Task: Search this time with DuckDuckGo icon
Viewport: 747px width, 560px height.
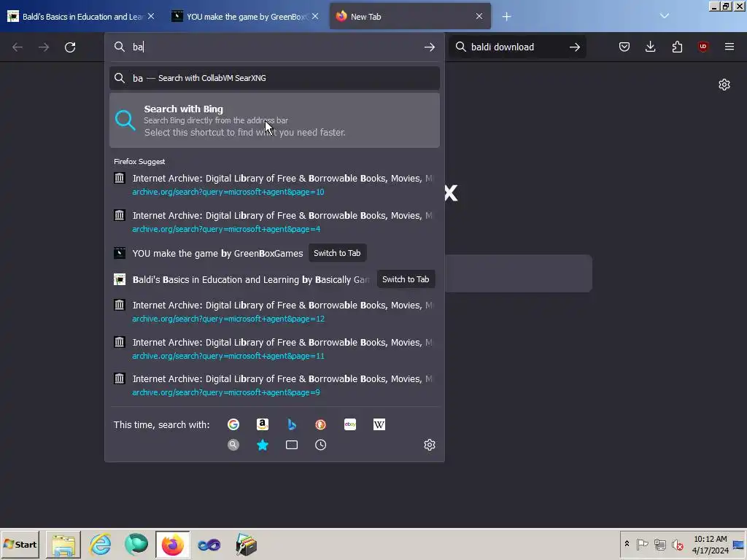Action: tap(321, 424)
